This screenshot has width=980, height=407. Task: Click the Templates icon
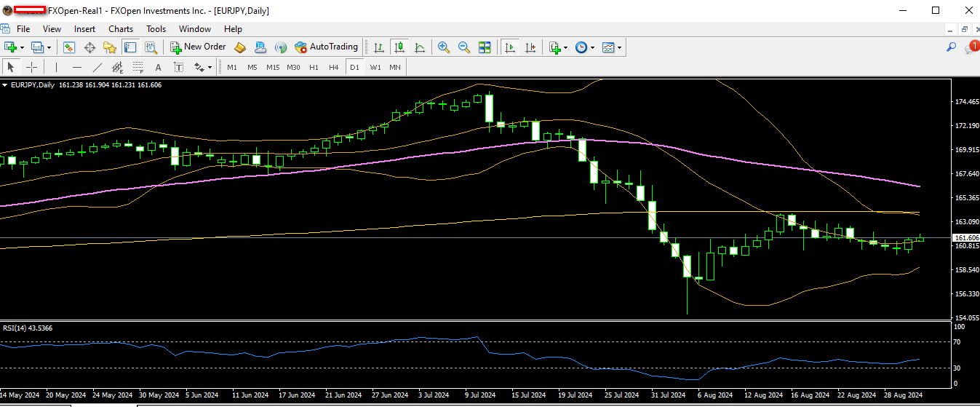pyautogui.click(x=608, y=47)
